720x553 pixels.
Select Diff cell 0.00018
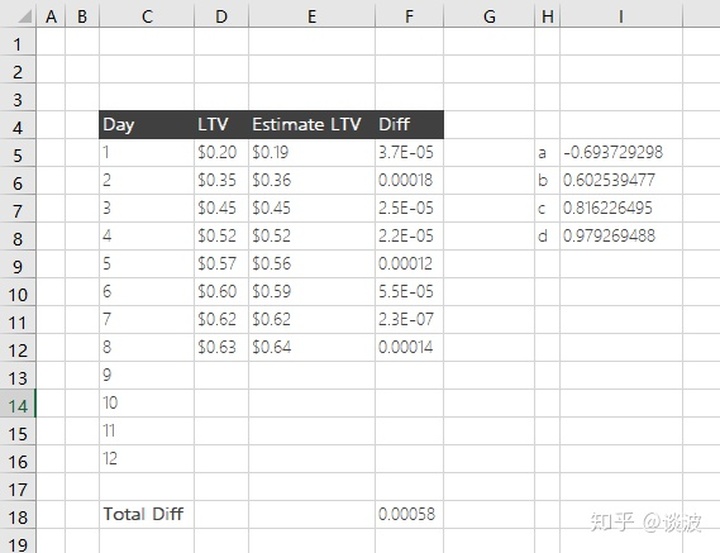pos(409,181)
